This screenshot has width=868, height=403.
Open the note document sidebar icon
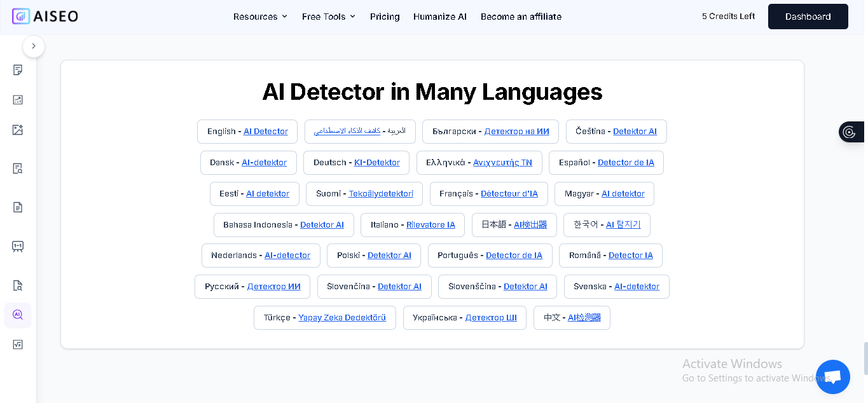click(18, 70)
